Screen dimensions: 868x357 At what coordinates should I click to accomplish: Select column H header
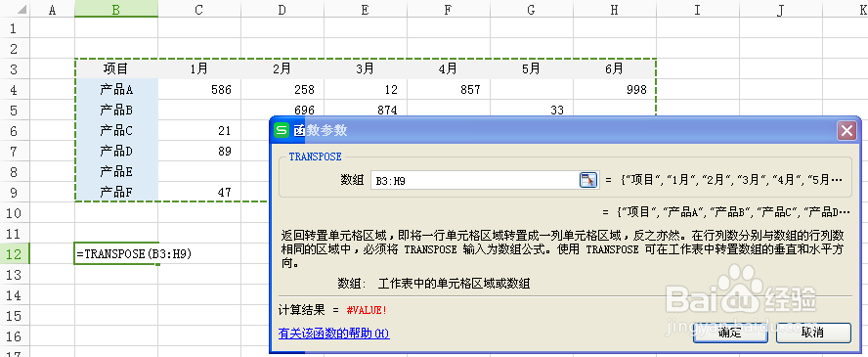[615, 8]
